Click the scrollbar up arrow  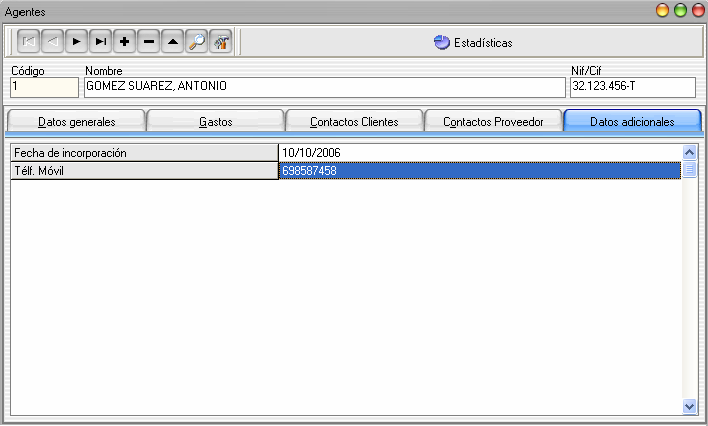pos(689,152)
